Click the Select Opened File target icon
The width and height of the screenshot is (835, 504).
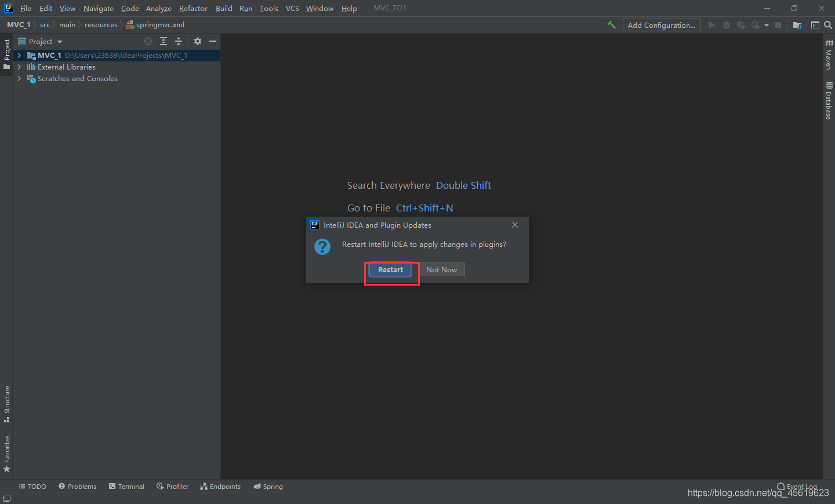(148, 41)
